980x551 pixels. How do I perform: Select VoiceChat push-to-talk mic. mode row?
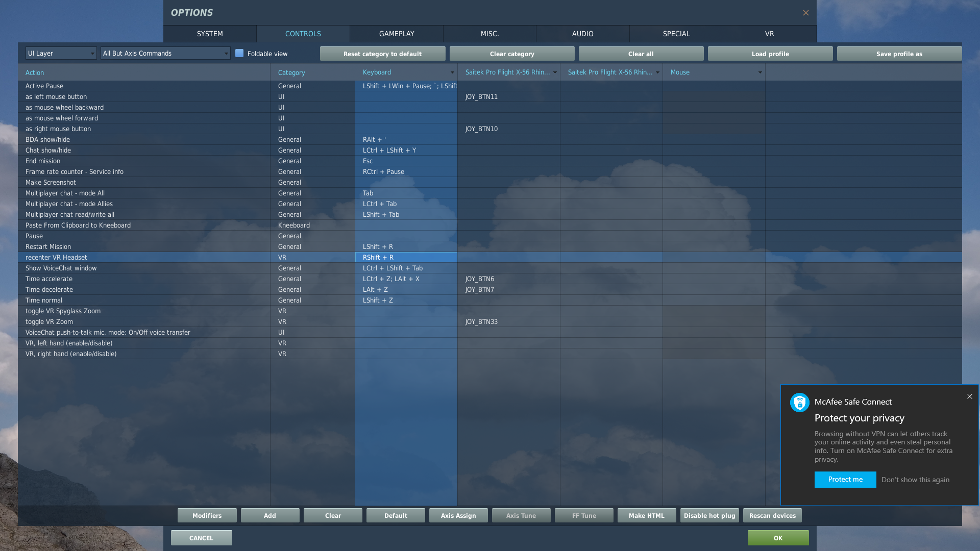tap(490, 332)
